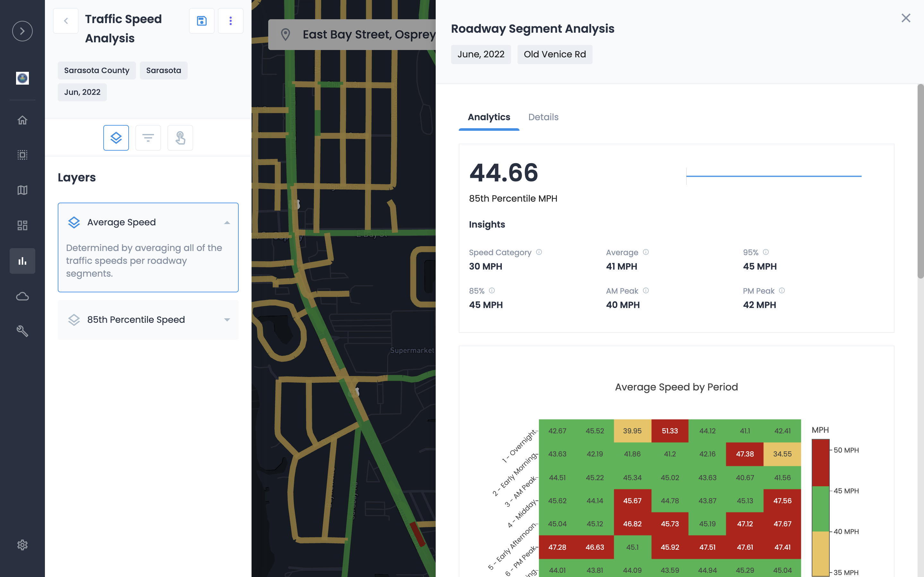
Task: Select the touch interaction tool button
Action: [x=180, y=138]
